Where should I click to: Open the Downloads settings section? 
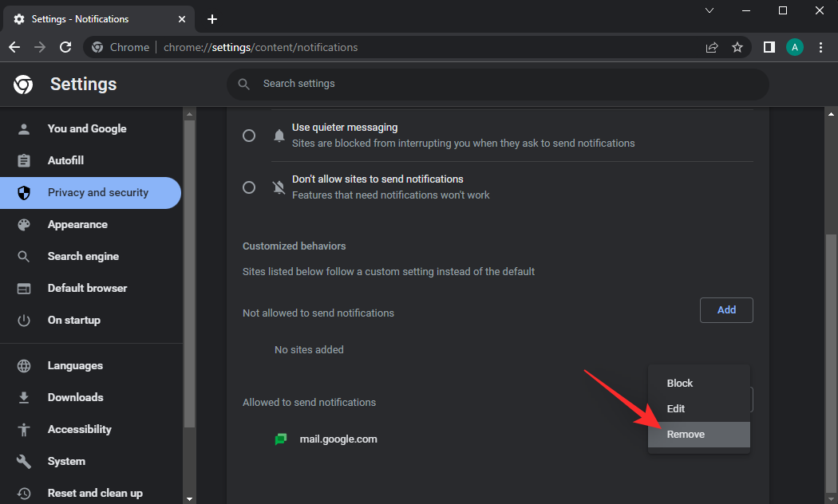(x=75, y=397)
